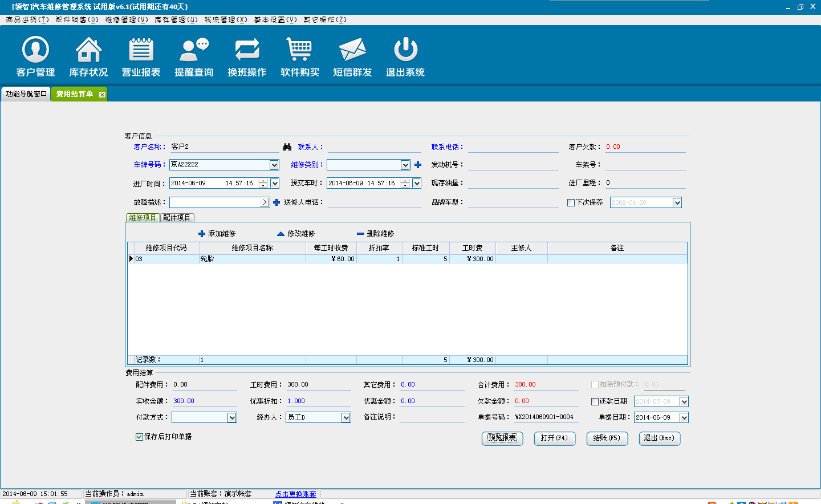Image resolution: width=821 pixels, height=504 pixels.
Task: Expand the 车牌号码 dropdown
Action: tap(274, 165)
